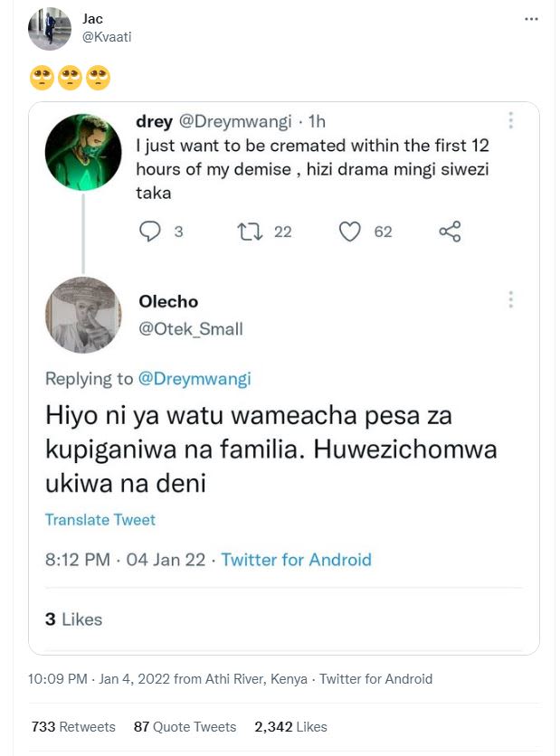The image size is (560, 756).
Task: View drey's green profile picture
Action: click(82, 152)
